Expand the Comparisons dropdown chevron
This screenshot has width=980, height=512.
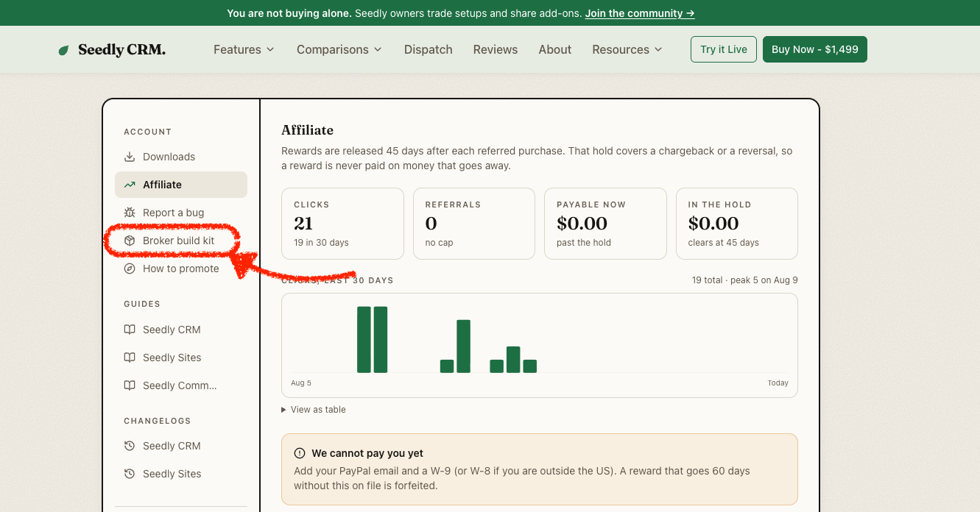(x=378, y=49)
